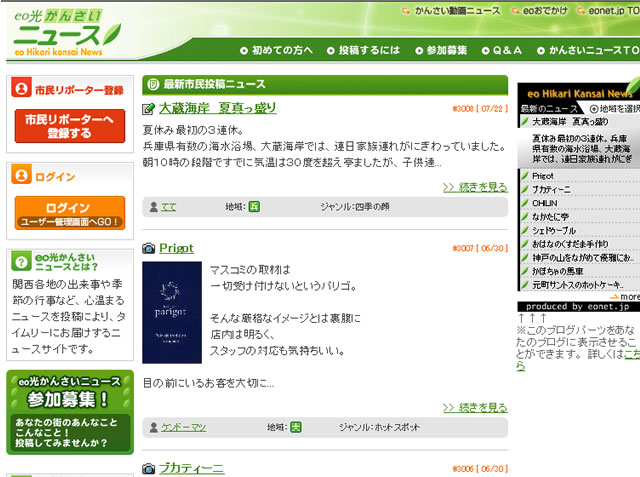Screen dimensions: 640x477
Task: Click produced by eonet.jp bar
Action: click(578, 306)
